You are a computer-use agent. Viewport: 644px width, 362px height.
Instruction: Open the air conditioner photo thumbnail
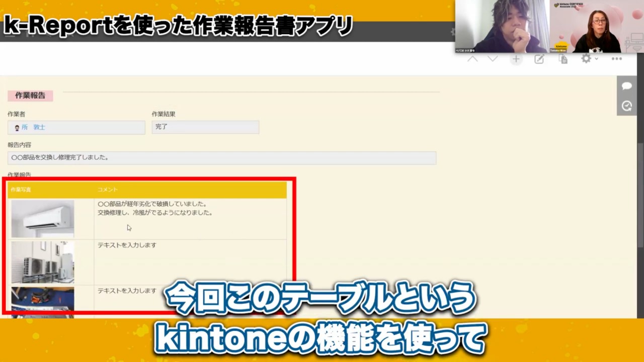pyautogui.click(x=42, y=217)
